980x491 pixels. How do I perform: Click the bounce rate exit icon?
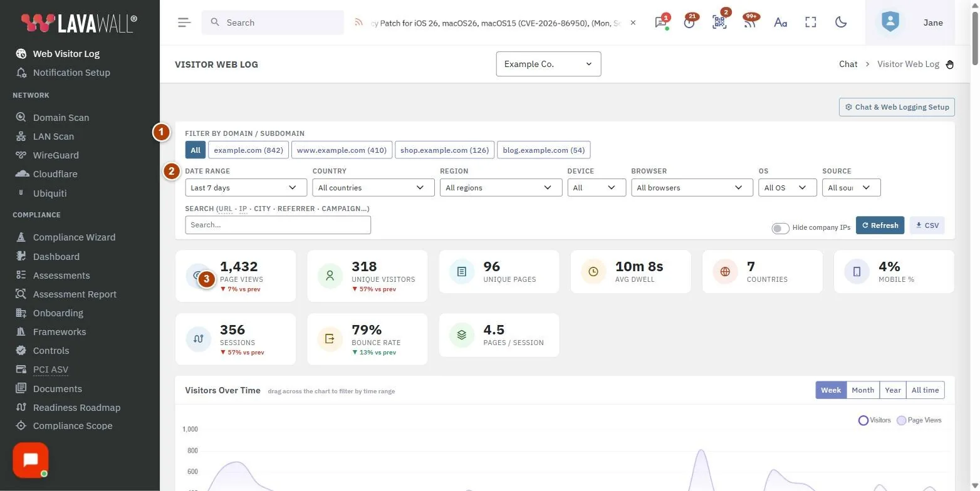[330, 339]
